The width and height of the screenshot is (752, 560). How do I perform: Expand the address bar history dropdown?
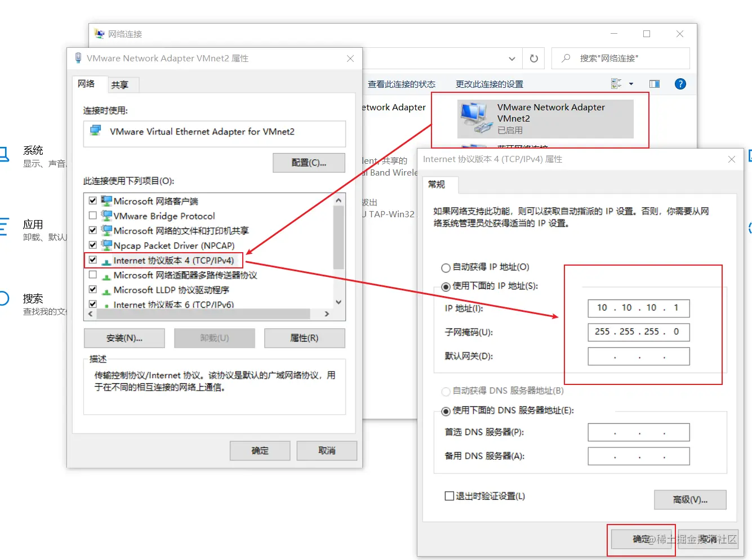coord(511,59)
